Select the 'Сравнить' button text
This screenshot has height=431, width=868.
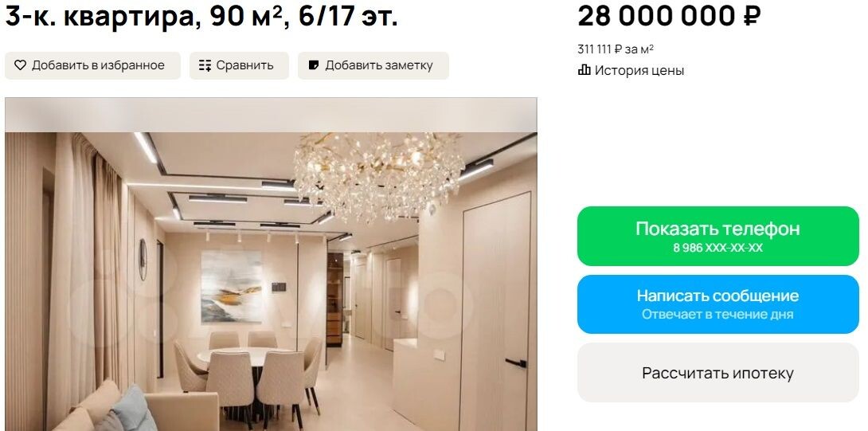(x=244, y=65)
